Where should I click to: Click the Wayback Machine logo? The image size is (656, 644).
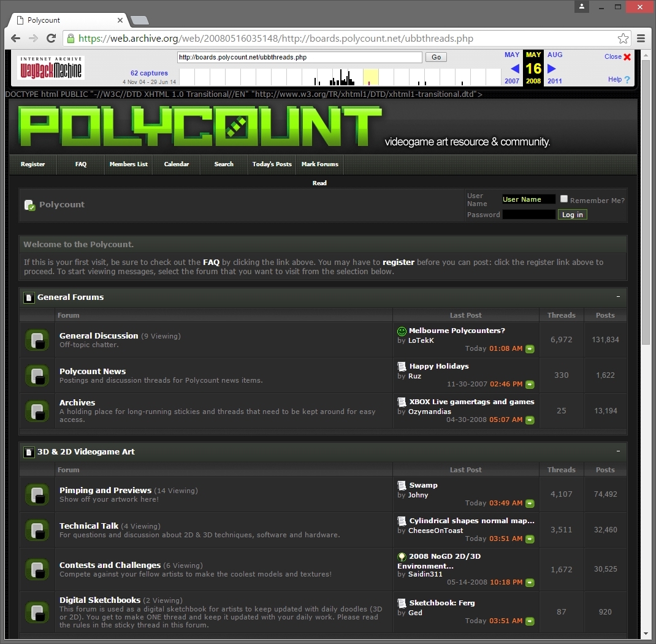coord(51,68)
